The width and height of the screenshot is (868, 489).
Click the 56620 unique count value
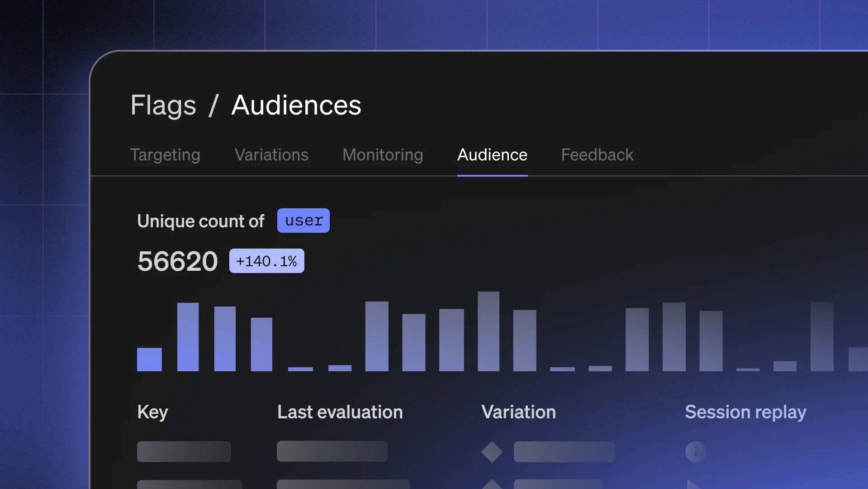point(177,261)
